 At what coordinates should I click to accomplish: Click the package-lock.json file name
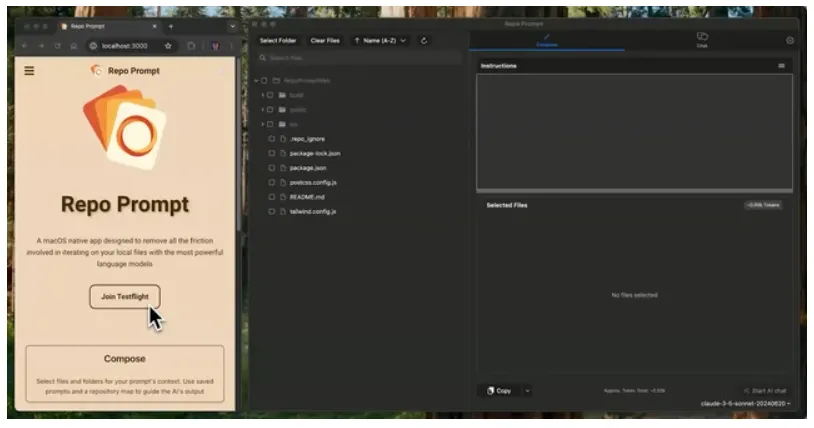tap(315, 153)
